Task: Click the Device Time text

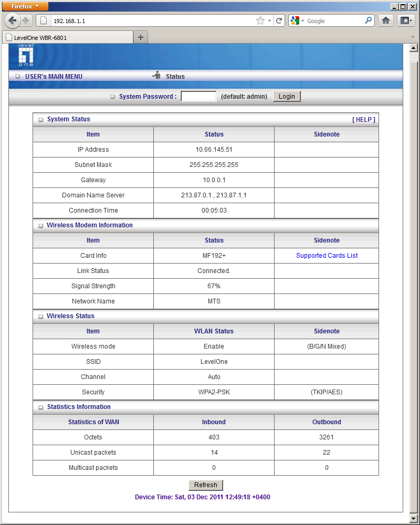Action: click(x=203, y=497)
